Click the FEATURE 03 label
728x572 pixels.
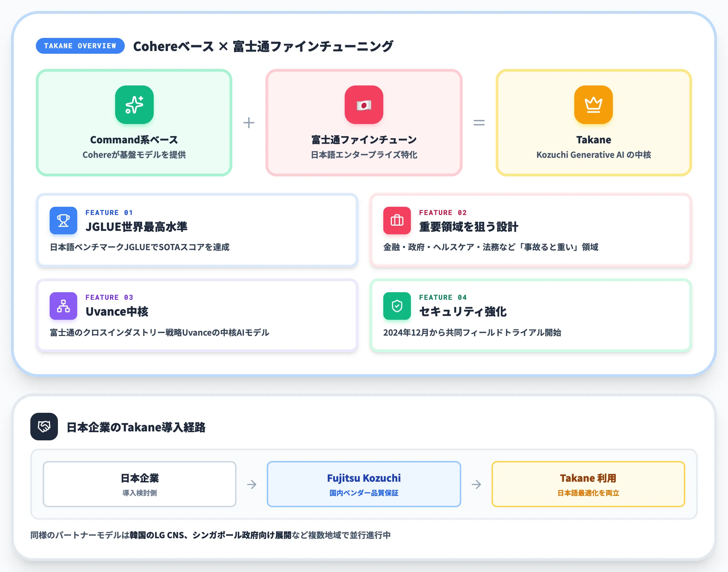coord(109,297)
